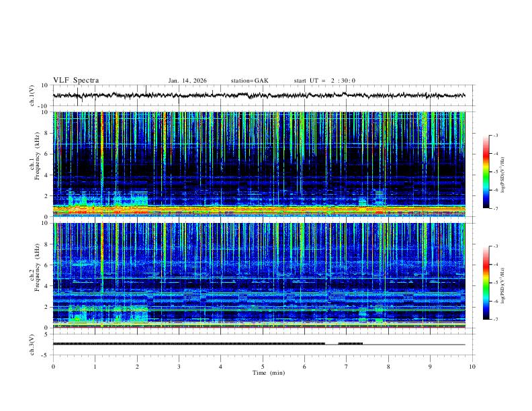
Task: Click the gap in the ch.3 signal bar
Action: pyautogui.click(x=331, y=344)
